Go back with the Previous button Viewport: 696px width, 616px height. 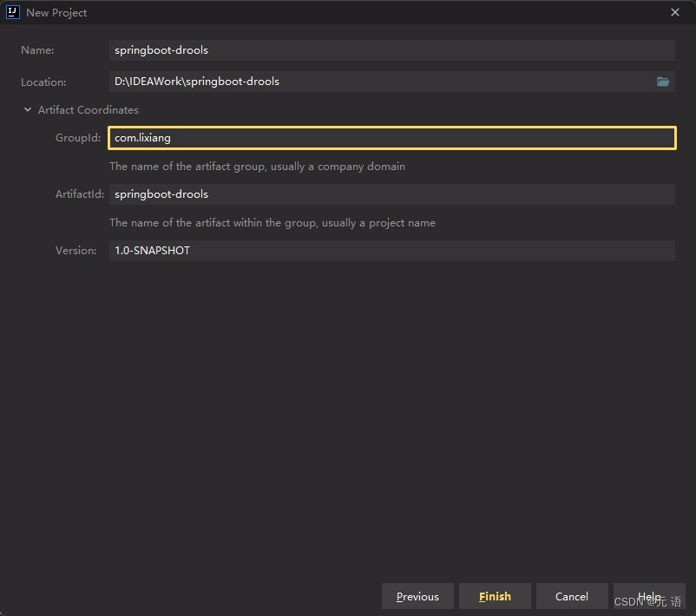pos(417,596)
